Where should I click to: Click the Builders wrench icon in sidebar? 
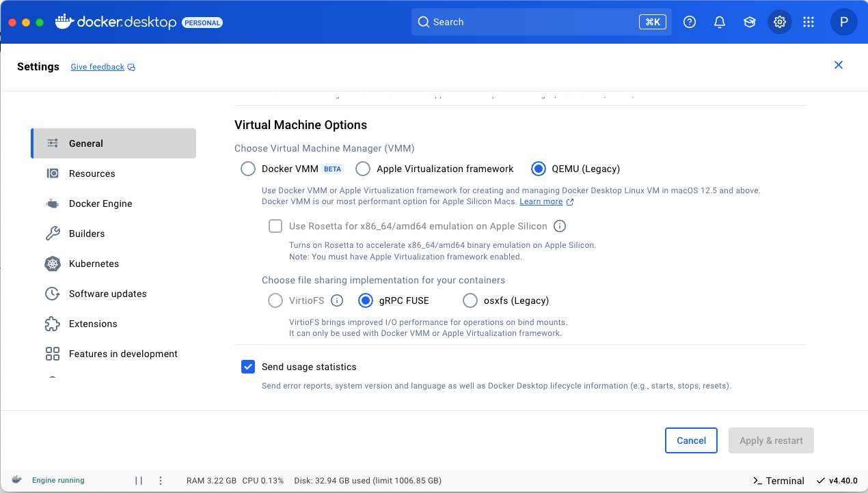[53, 234]
